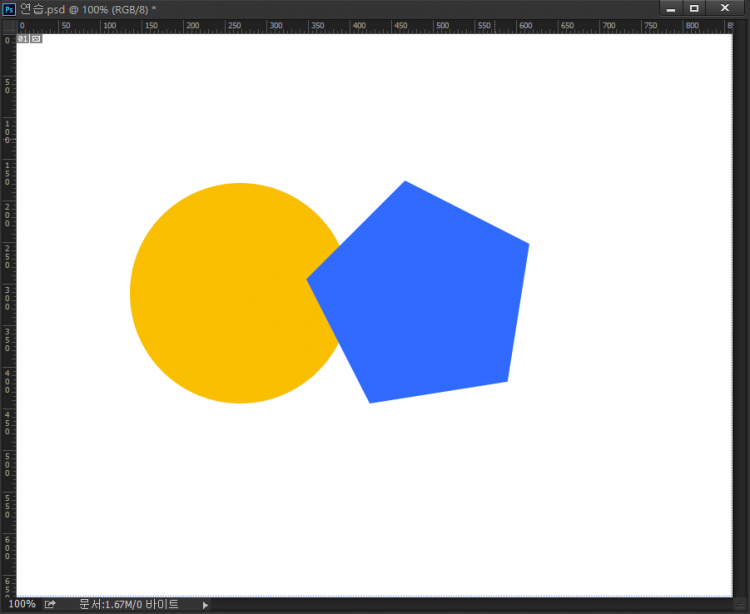Click the 500 mark on vertical ruler
This screenshot has width=750, height=614.
coord(8,465)
